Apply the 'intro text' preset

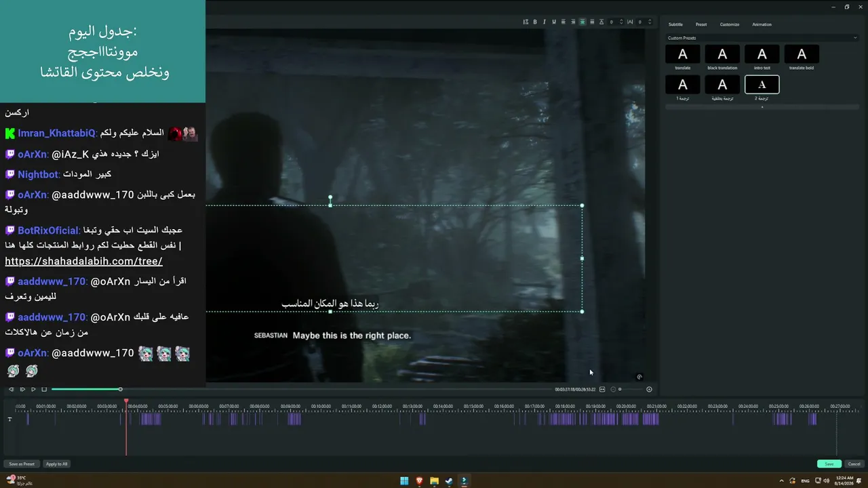762,55
